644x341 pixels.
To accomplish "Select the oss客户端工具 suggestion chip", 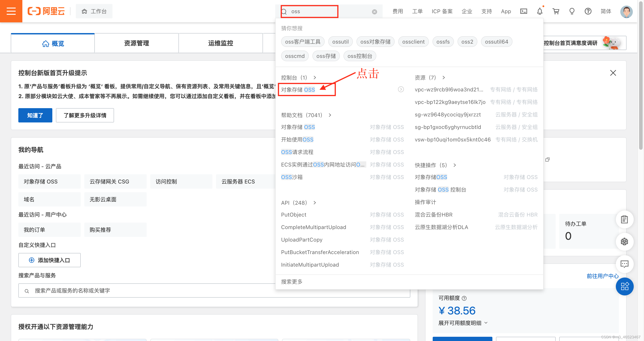I will pyautogui.click(x=303, y=42).
